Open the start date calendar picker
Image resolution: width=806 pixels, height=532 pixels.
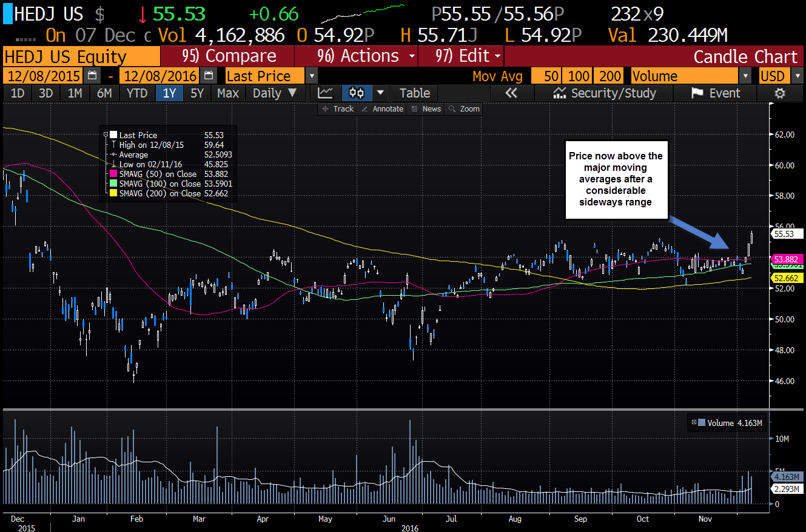(x=92, y=76)
